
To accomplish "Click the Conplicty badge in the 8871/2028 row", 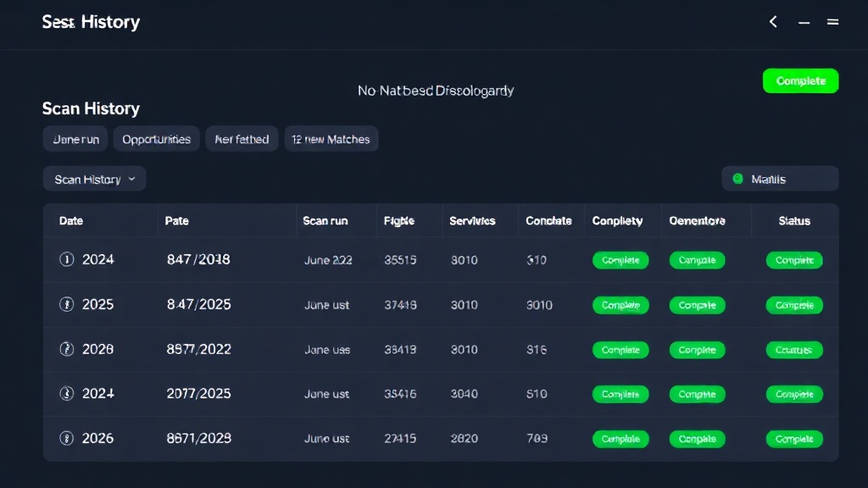I will (620, 439).
